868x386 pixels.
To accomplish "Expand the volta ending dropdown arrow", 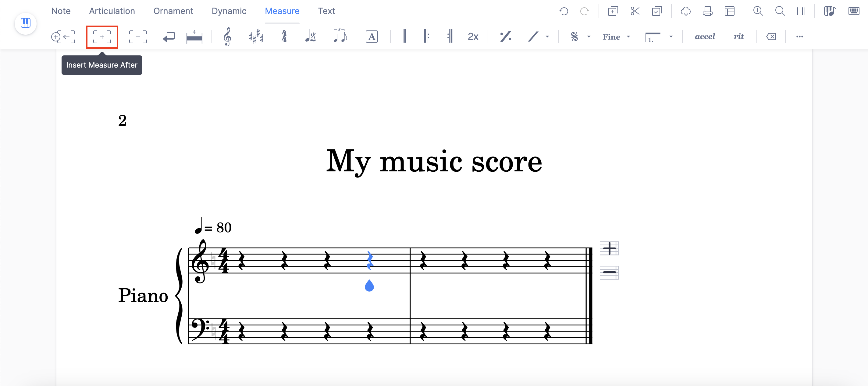I will tap(671, 37).
